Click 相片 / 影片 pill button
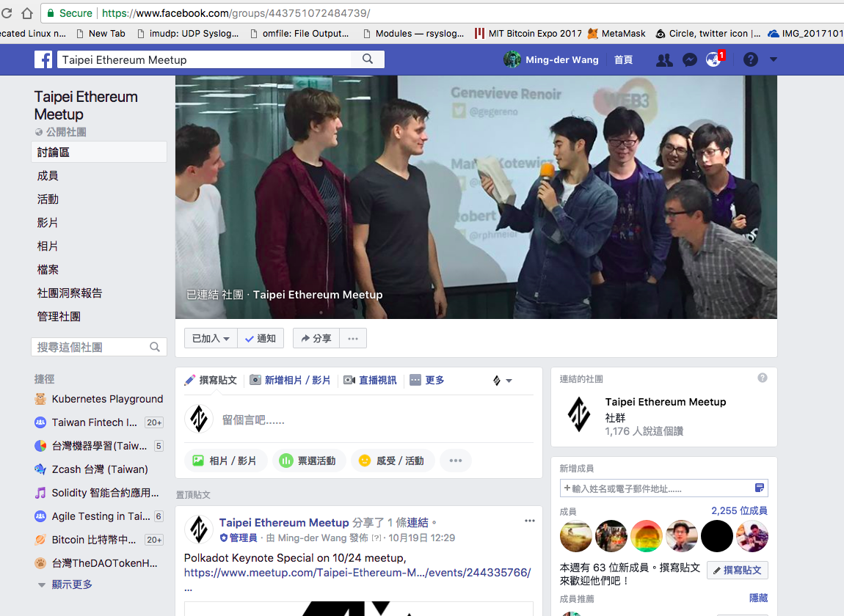The image size is (844, 616). (225, 461)
